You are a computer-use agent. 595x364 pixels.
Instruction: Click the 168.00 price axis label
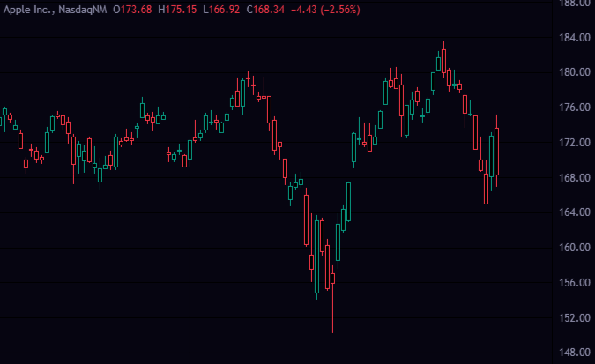(x=573, y=178)
